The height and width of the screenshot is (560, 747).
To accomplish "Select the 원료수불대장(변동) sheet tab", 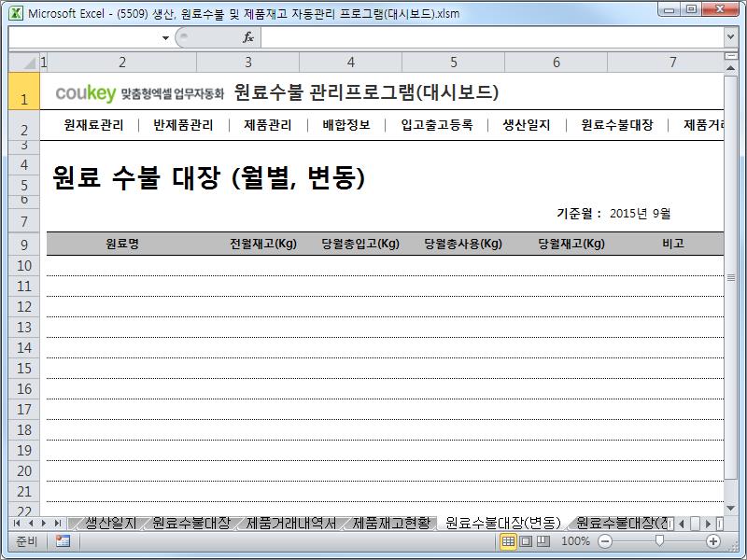I will 503,523.
